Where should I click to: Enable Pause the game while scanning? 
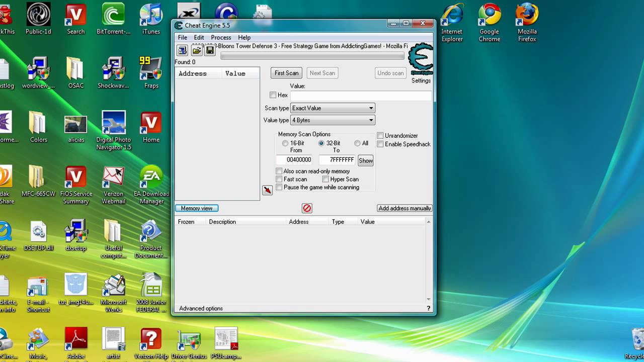pos(279,188)
